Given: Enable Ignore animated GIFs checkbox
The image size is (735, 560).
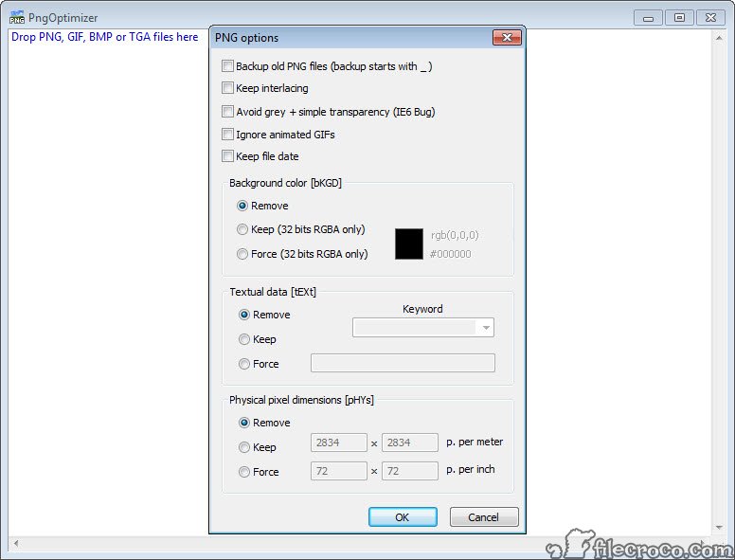Looking at the screenshot, I should (x=227, y=135).
